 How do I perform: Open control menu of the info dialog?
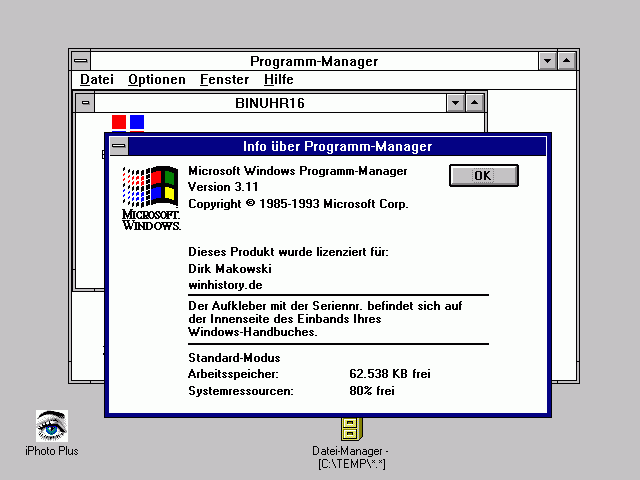pos(119,146)
